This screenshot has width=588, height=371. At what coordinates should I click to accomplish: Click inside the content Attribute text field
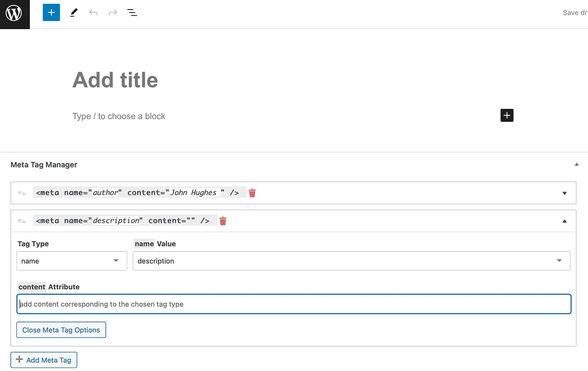(293, 304)
